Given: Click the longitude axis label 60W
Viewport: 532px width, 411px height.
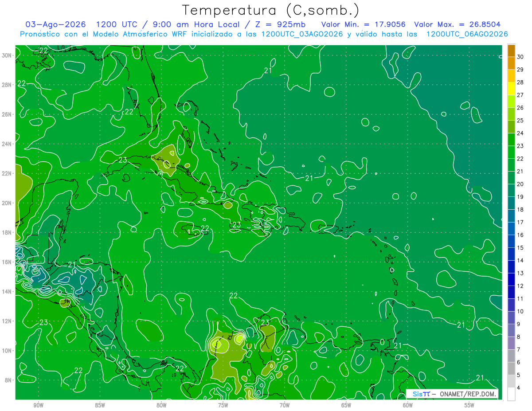Looking at the screenshot, I should point(407,405).
